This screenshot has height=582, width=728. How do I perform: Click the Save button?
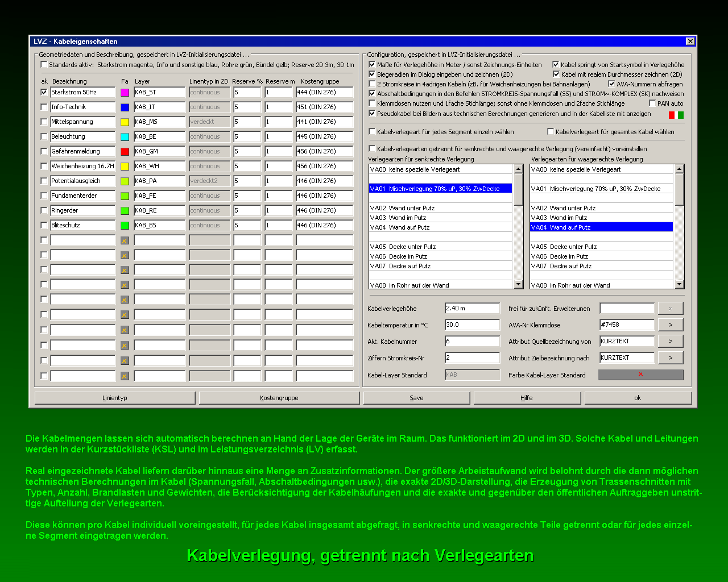(417, 398)
